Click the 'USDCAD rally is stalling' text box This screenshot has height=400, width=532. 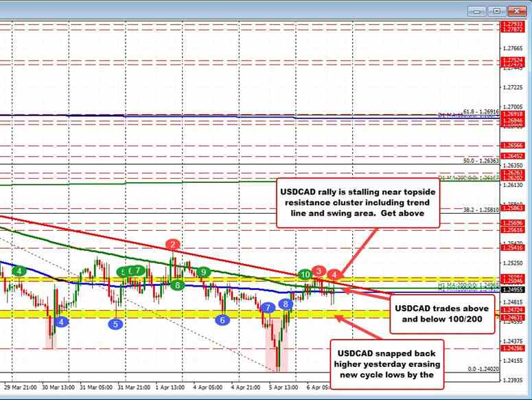tap(358, 203)
